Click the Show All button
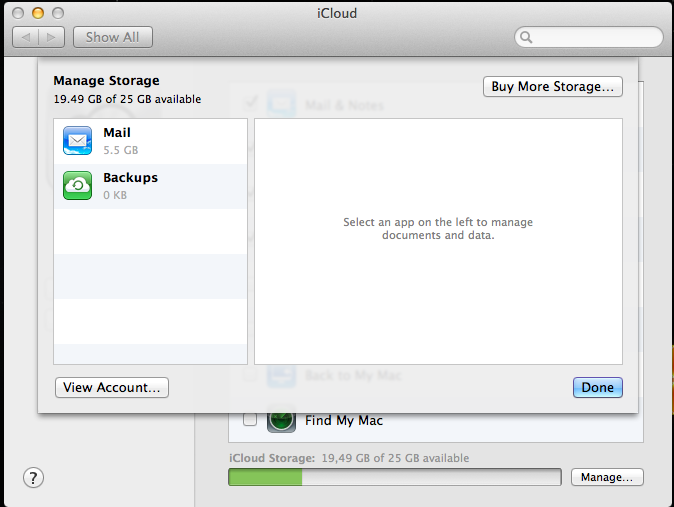The height and width of the screenshot is (507, 674). click(113, 37)
